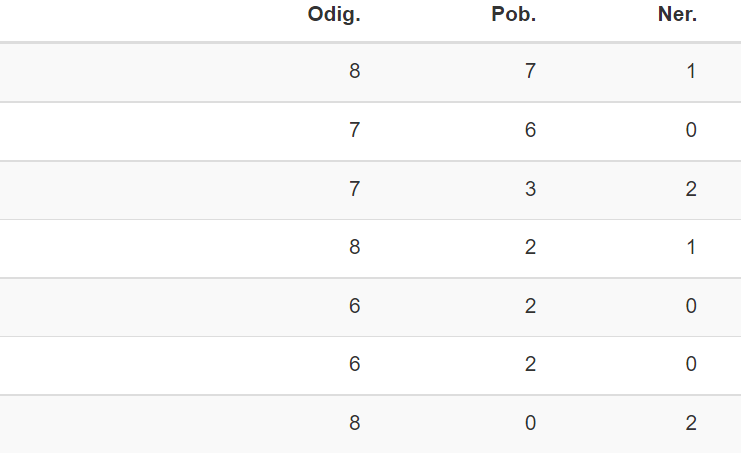The width and height of the screenshot is (741, 471).
Task: Select second row's Odig. value 7
Action: [x=355, y=130]
